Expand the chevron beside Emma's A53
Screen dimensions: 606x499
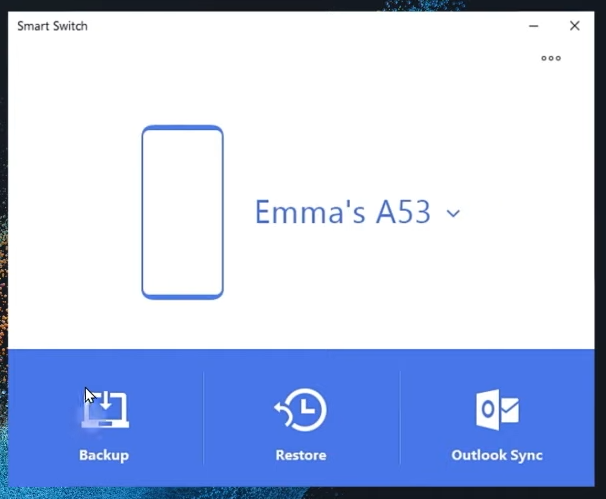[453, 213]
